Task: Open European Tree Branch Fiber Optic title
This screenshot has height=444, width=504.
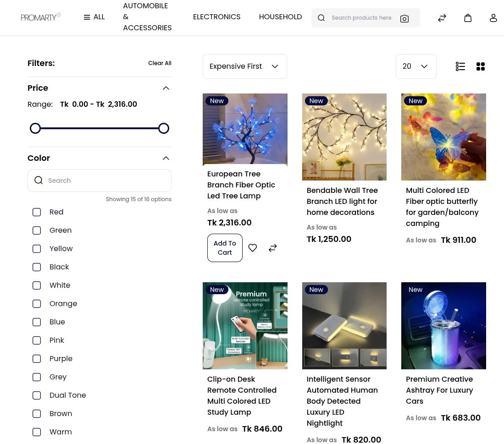Action: point(241,185)
